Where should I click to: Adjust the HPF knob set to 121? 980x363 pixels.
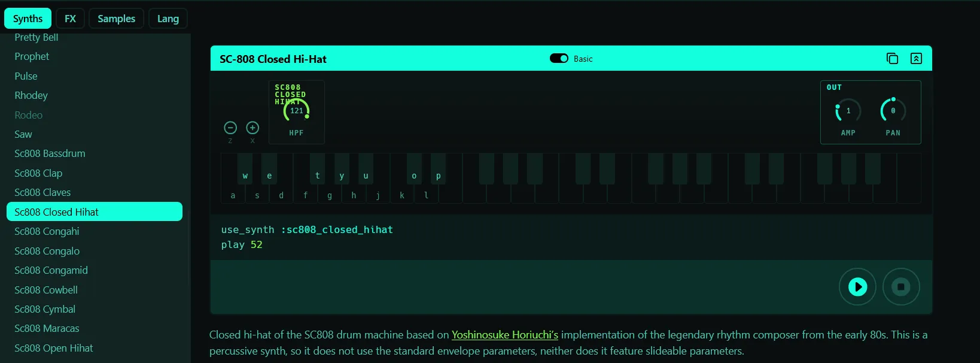[x=296, y=111]
